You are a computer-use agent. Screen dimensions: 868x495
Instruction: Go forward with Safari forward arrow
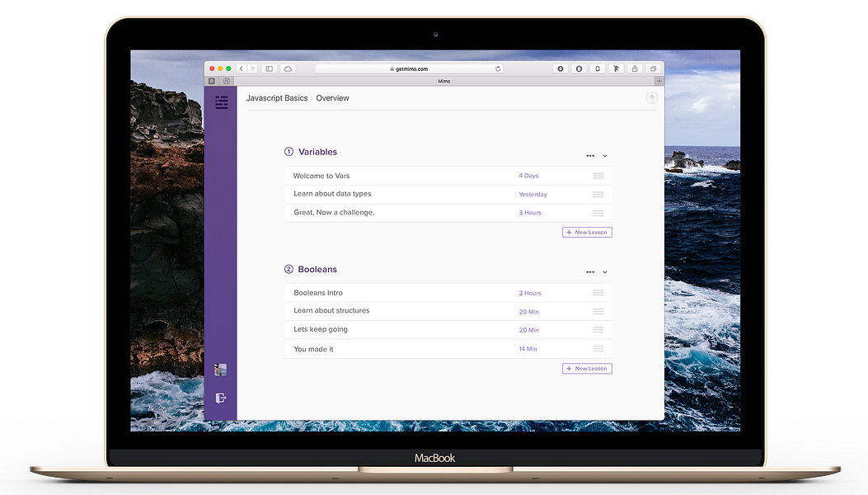(252, 68)
